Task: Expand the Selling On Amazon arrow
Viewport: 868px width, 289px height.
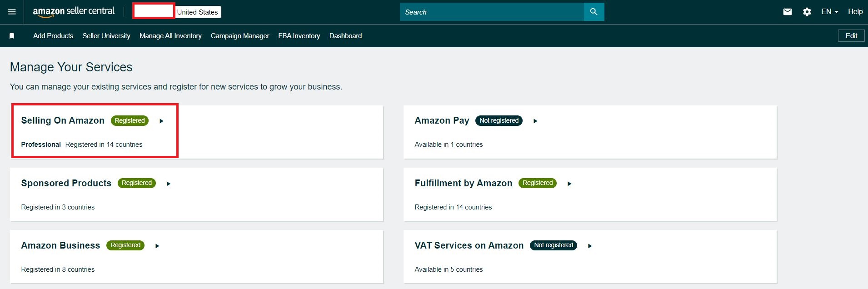Action: coord(161,121)
